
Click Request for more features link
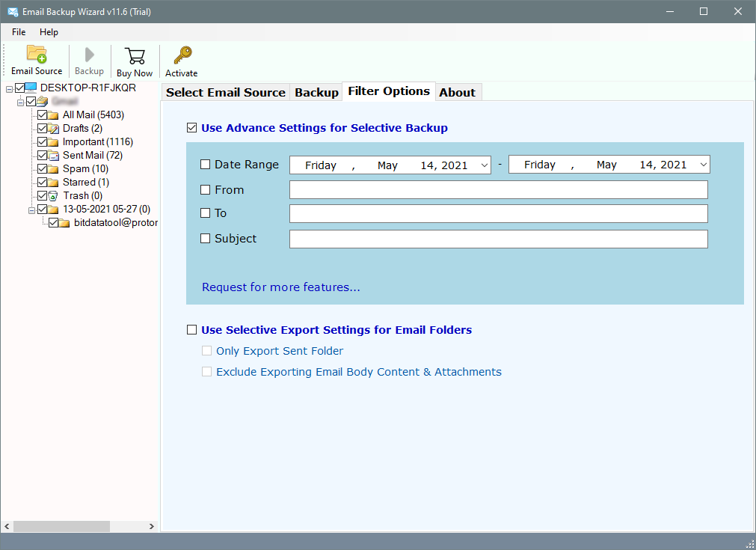point(280,287)
